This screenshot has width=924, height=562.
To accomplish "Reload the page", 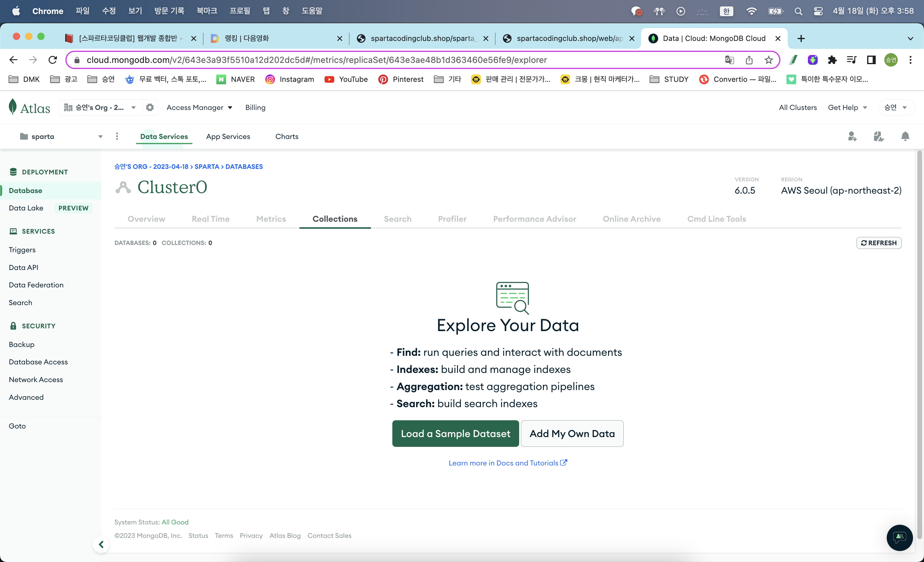I will [53, 60].
